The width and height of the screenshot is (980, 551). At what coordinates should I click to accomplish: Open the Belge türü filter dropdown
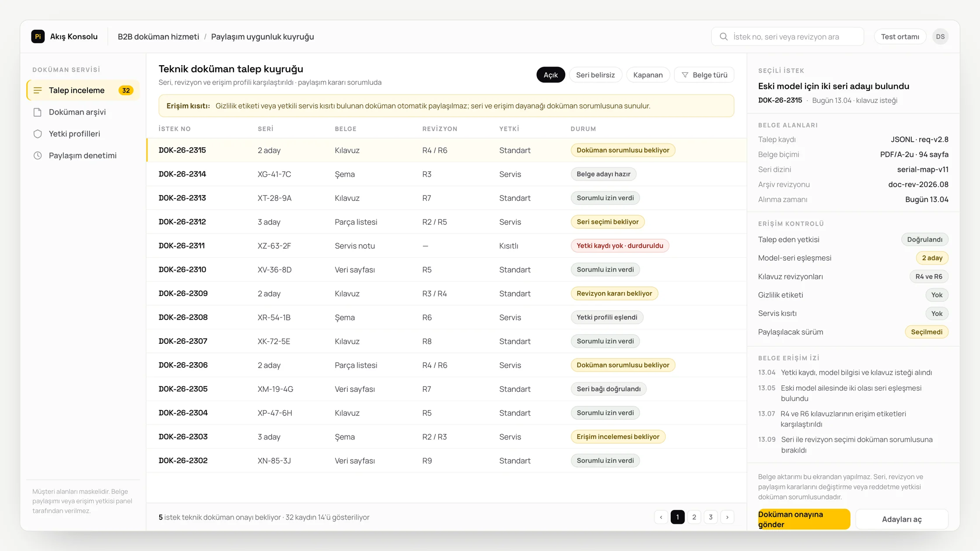point(704,75)
